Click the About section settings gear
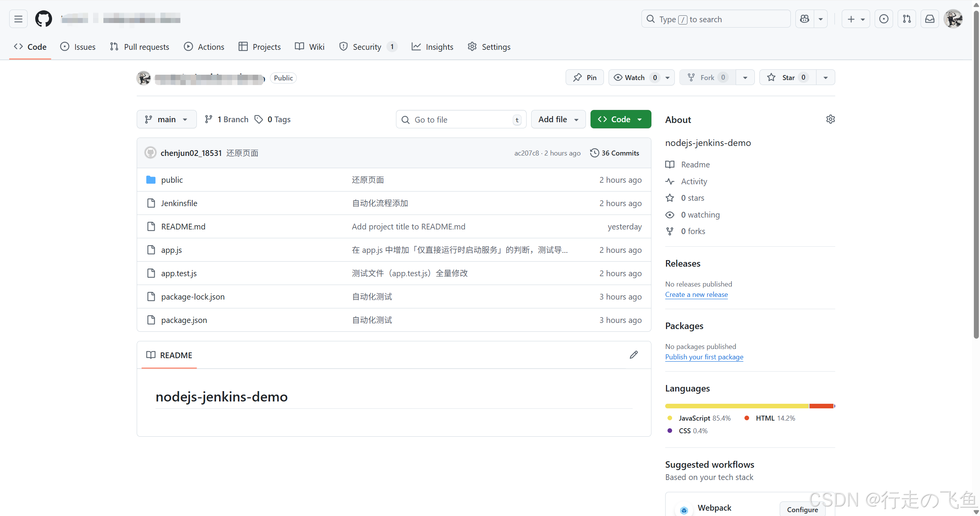 (x=830, y=119)
